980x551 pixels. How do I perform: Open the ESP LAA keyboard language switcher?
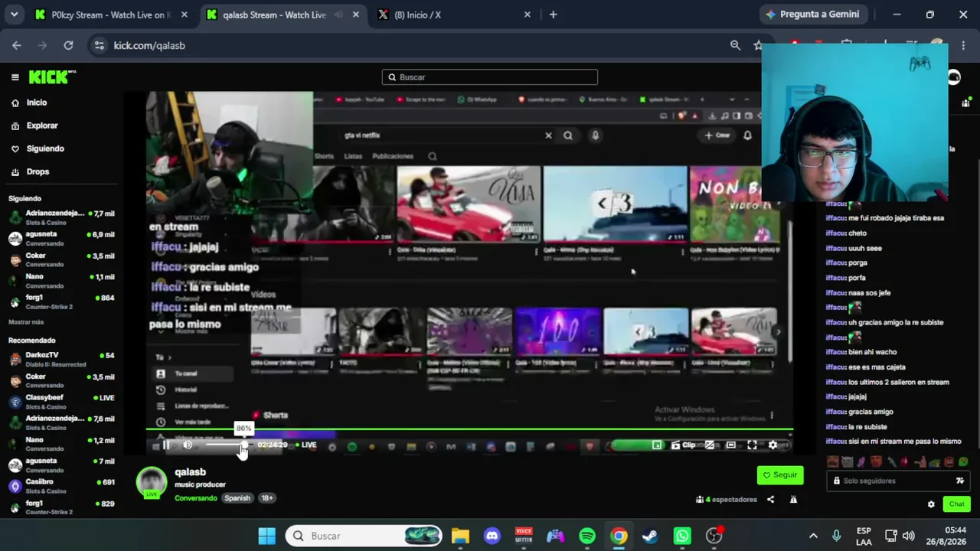coord(864,536)
